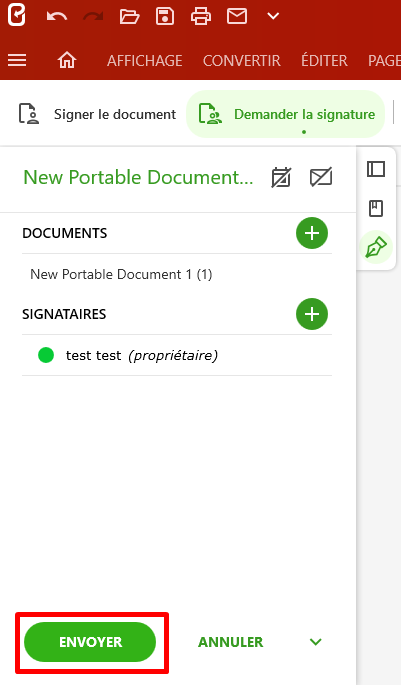401x685 pixels.
Task: Click the Print icon
Action: point(201,17)
